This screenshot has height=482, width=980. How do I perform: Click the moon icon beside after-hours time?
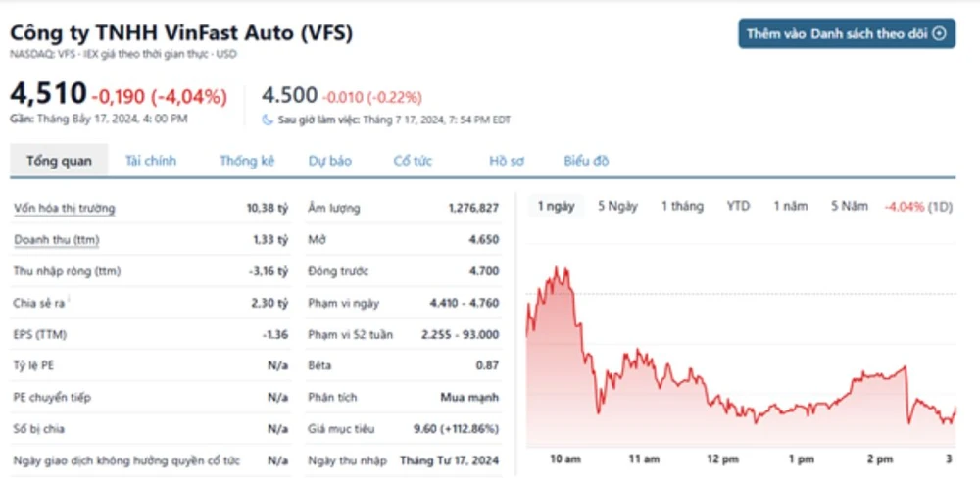[x=268, y=120]
